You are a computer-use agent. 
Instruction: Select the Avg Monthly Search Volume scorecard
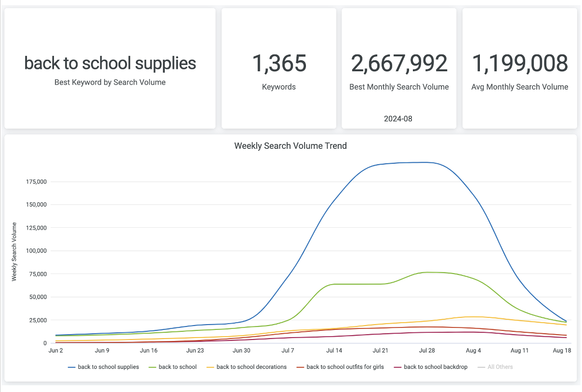(520, 68)
